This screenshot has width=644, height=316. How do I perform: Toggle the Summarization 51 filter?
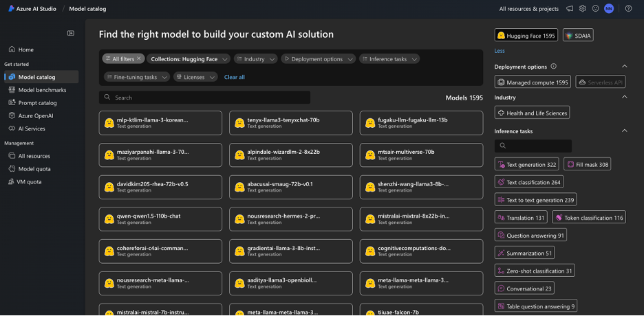(524, 253)
